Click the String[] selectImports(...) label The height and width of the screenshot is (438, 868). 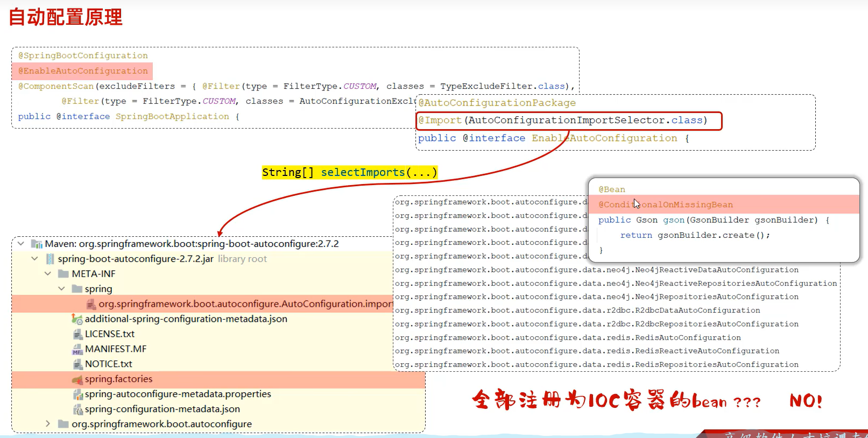pyautogui.click(x=350, y=172)
